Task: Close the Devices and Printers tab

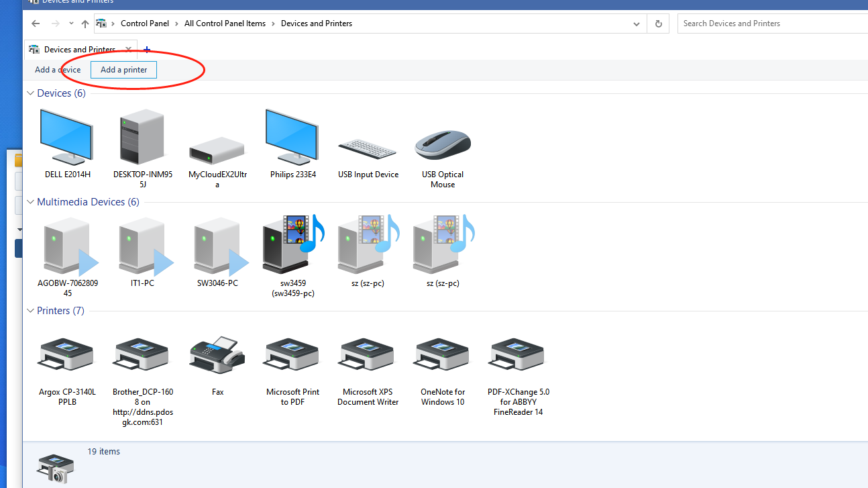Action: coord(128,50)
